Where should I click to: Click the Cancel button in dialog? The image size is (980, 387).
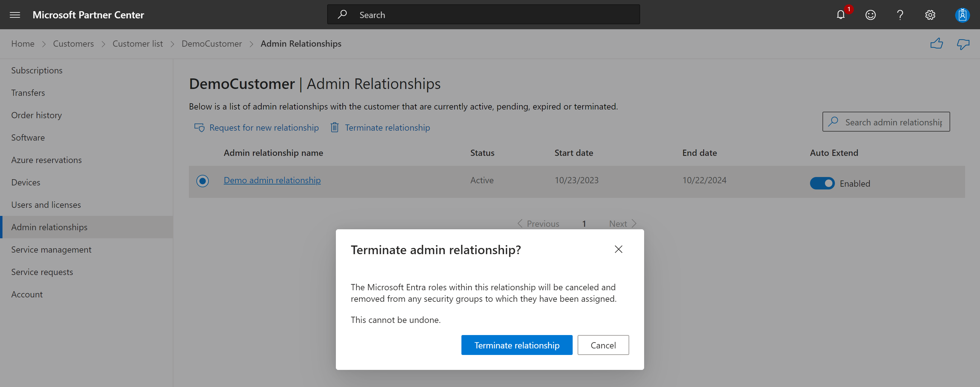click(602, 344)
